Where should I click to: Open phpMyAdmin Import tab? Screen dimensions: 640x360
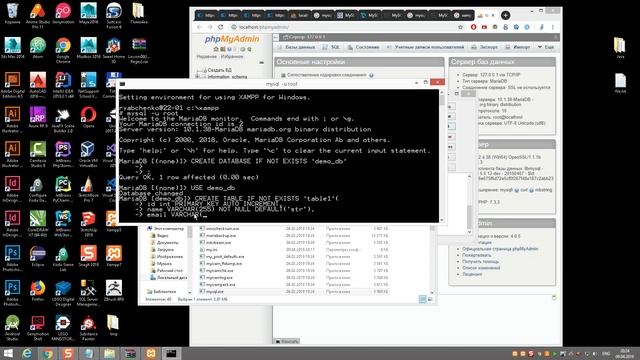coord(518,47)
